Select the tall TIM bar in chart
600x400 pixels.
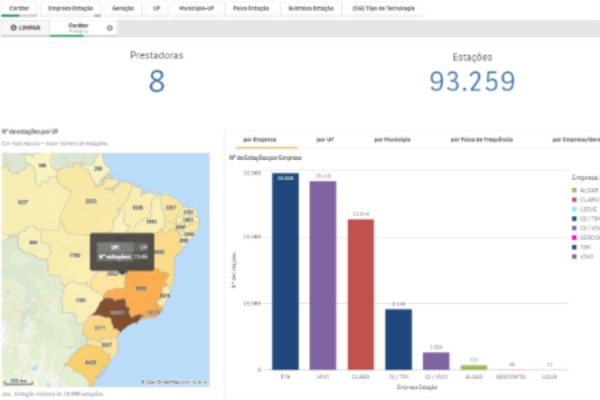point(285,270)
